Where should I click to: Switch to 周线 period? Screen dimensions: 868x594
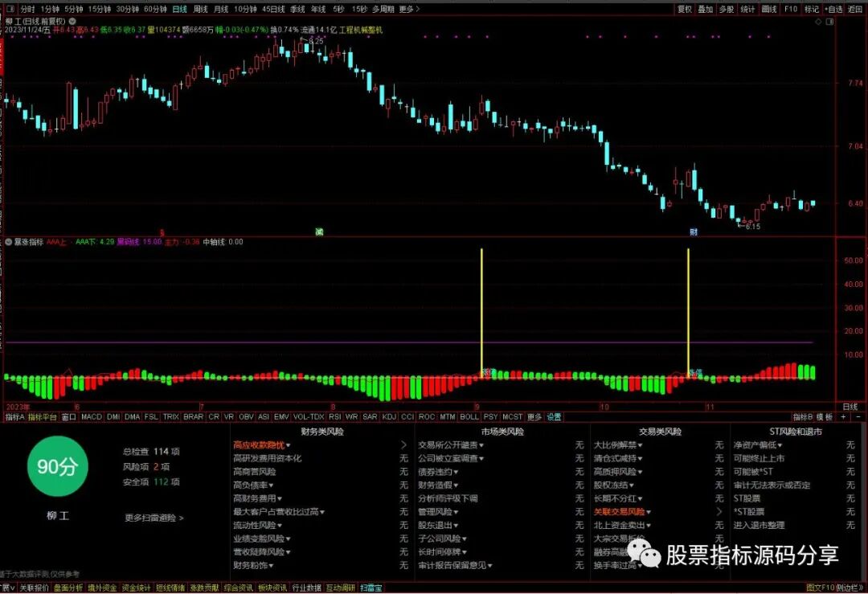pyautogui.click(x=200, y=9)
